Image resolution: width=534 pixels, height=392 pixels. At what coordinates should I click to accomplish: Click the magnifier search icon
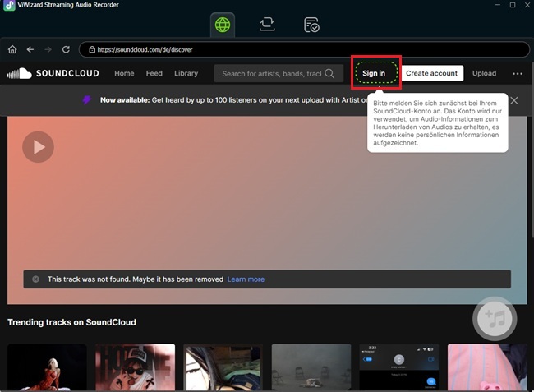pyautogui.click(x=329, y=74)
